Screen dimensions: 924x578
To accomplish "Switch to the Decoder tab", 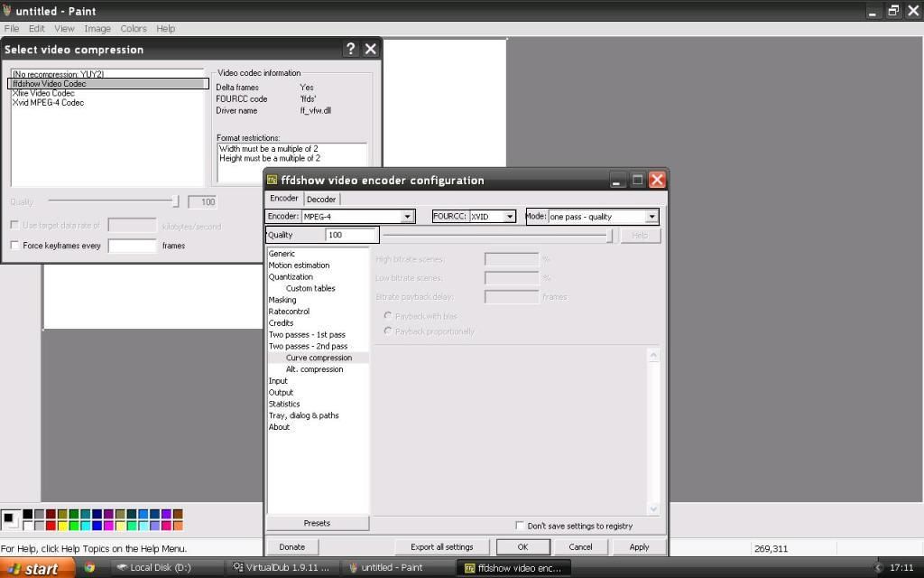I will (321, 200).
